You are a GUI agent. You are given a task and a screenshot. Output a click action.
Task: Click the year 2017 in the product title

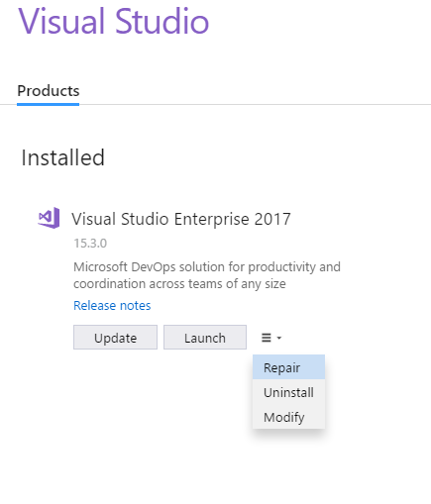pyautogui.click(x=272, y=219)
